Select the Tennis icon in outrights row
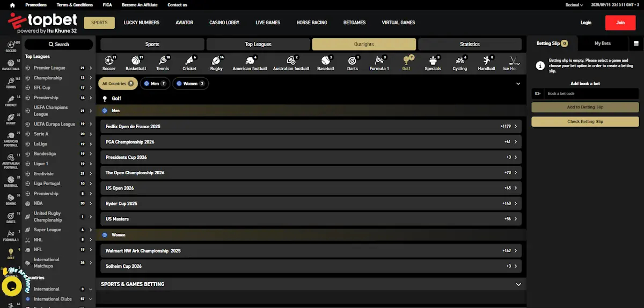This screenshot has width=644, height=308. coord(163,63)
